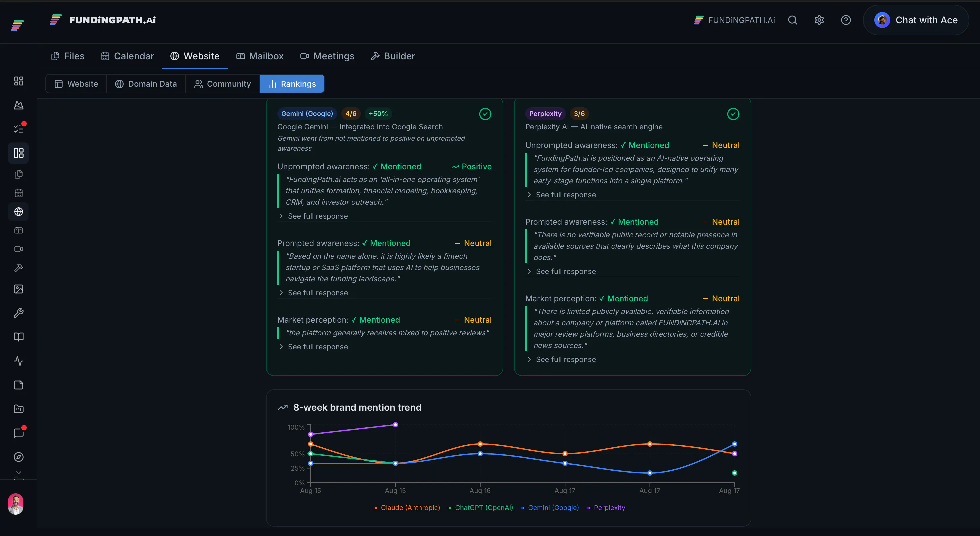Open the kanban folder icon in sidebar
Viewport: 980px width, 536px height.
tap(18, 409)
